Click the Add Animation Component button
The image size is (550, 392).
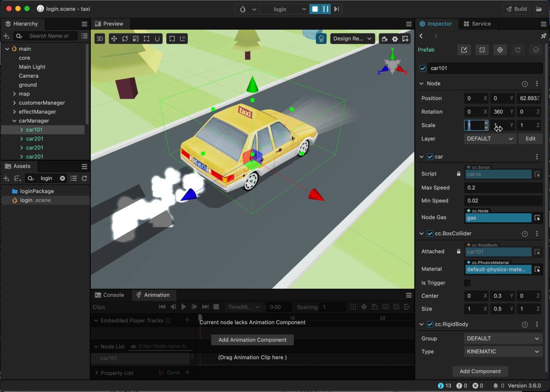pos(252,340)
